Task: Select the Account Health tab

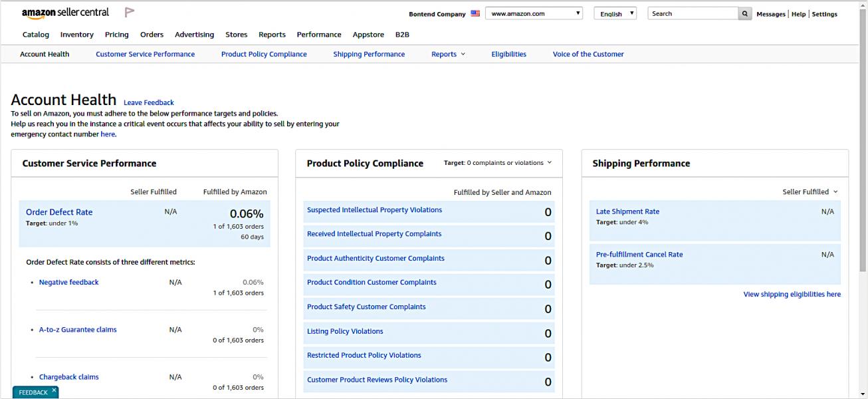Action: (45, 55)
